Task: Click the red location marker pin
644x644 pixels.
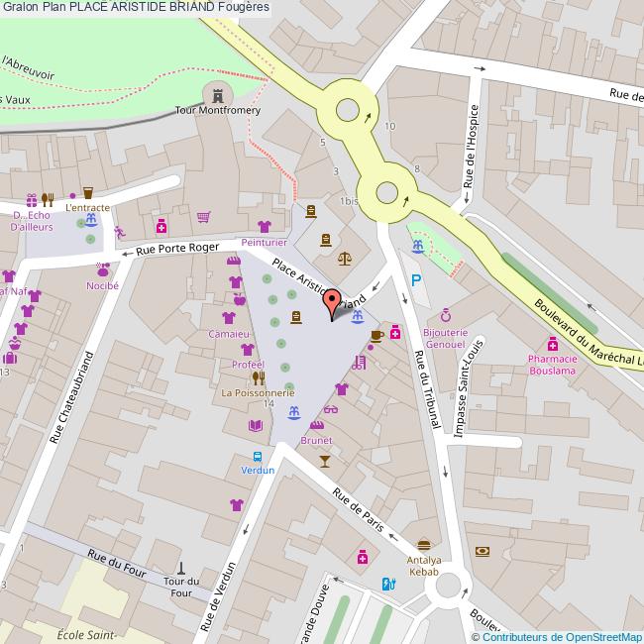Action: [x=332, y=301]
